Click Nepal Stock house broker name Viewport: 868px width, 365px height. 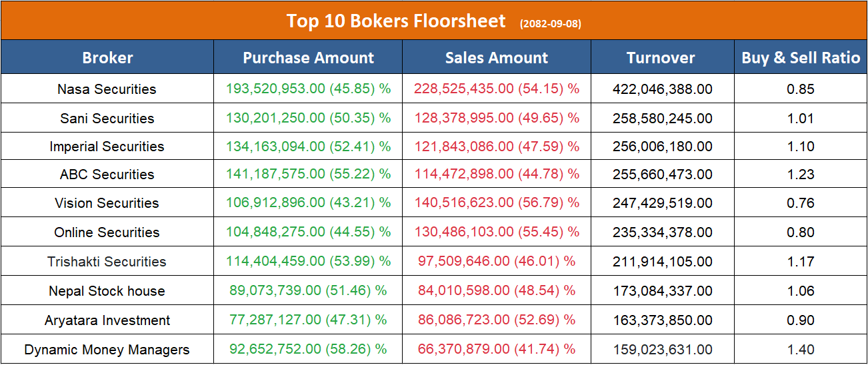click(107, 291)
